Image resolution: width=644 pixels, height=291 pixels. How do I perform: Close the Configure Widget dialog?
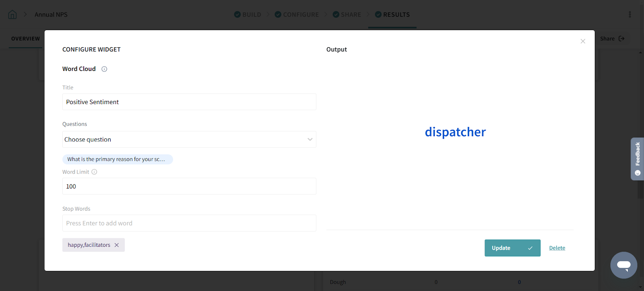[582, 41]
